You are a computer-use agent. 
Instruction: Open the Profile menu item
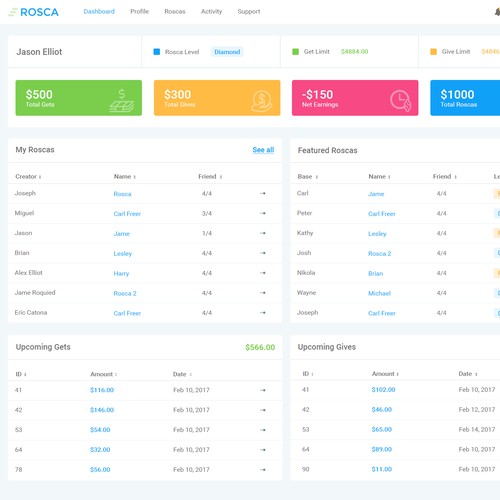click(x=139, y=12)
